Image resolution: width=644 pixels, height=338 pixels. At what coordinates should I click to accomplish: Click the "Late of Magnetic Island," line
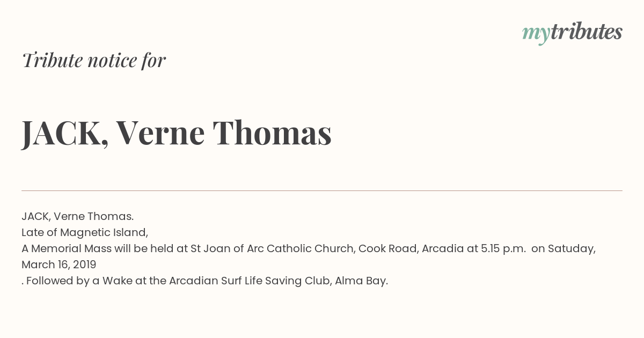85,232
